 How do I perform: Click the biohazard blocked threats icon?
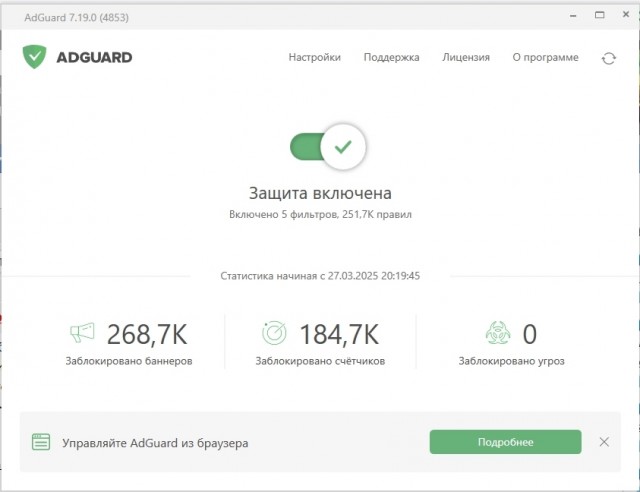click(x=498, y=333)
